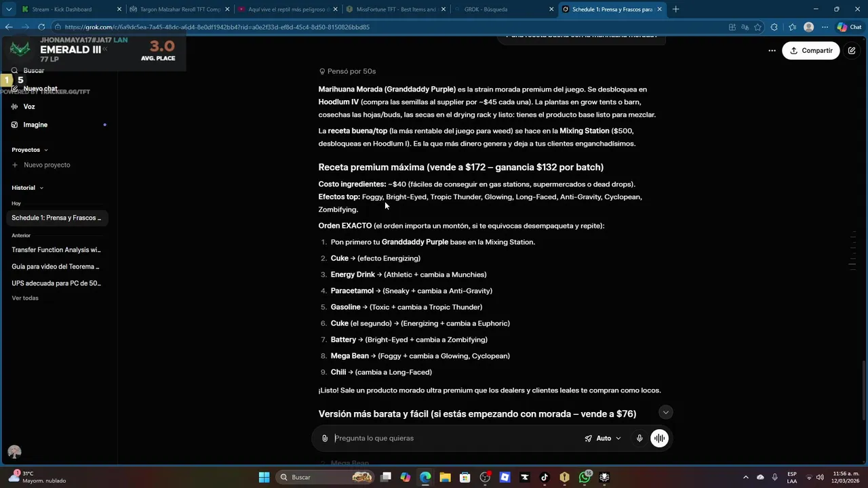The height and width of the screenshot is (488, 868).
Task: Attach a file with the paperclip icon
Action: [325, 439]
